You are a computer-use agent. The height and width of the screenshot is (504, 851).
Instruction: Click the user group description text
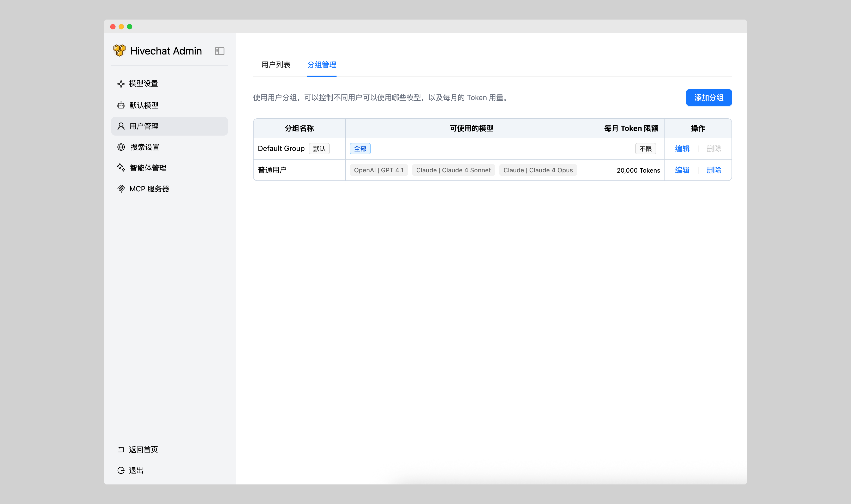(x=381, y=98)
